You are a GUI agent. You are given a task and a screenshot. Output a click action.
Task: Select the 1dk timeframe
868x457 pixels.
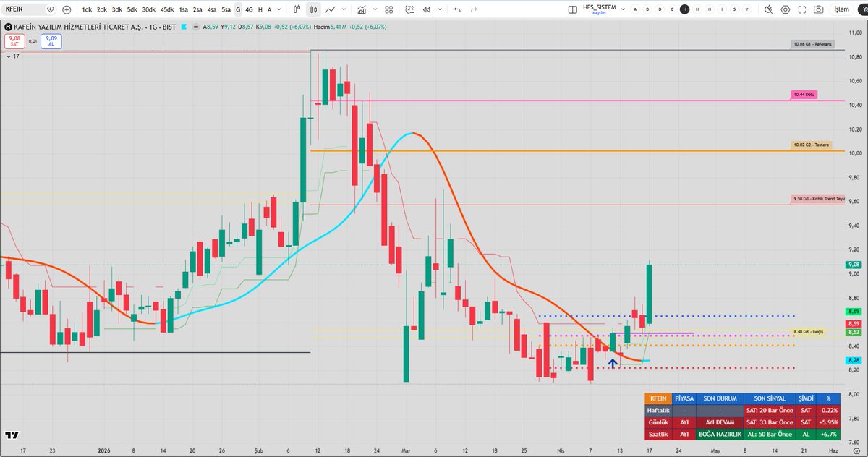coord(87,10)
